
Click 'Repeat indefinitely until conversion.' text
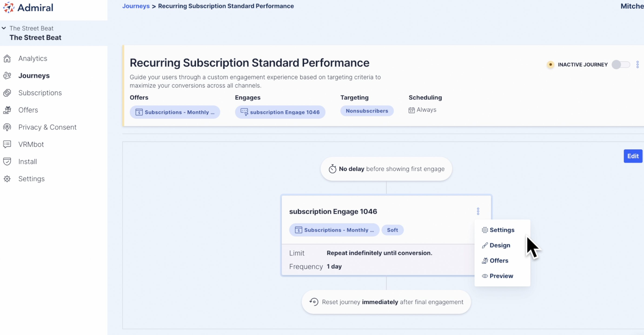(379, 253)
